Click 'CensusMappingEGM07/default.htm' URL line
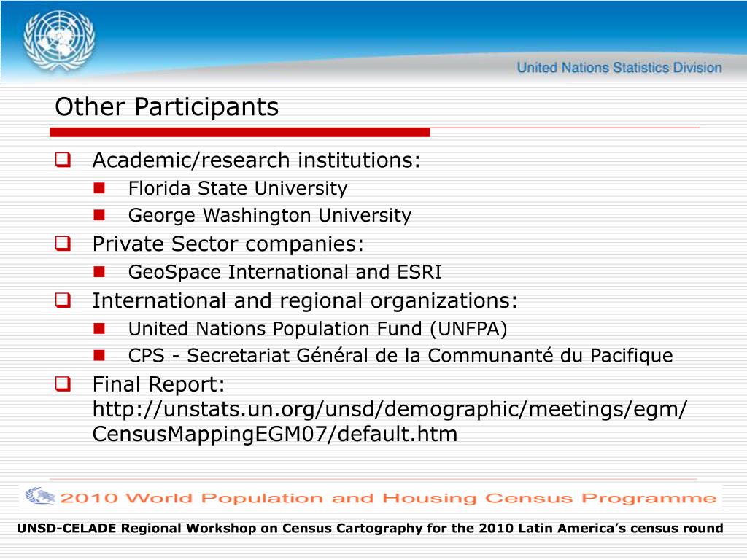The image size is (747, 560). (275, 435)
